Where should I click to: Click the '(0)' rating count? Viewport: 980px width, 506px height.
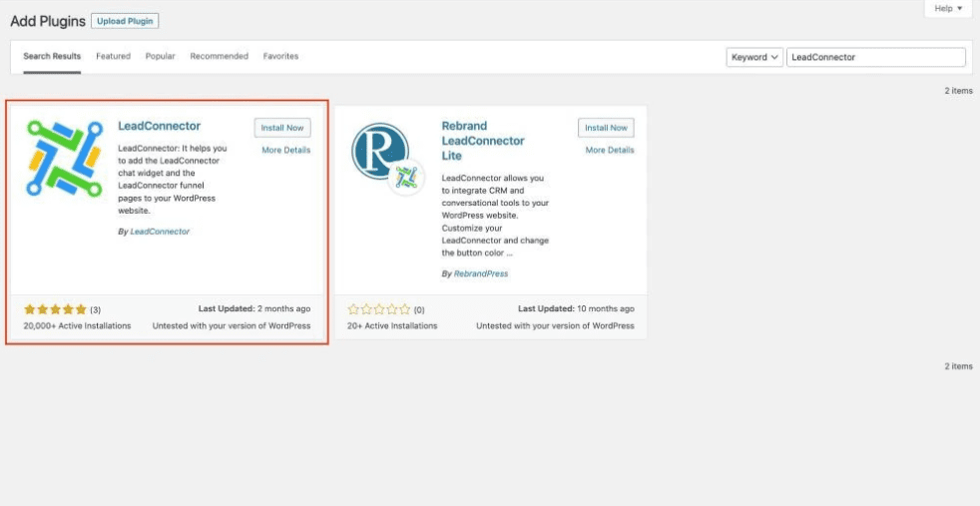coord(419,309)
